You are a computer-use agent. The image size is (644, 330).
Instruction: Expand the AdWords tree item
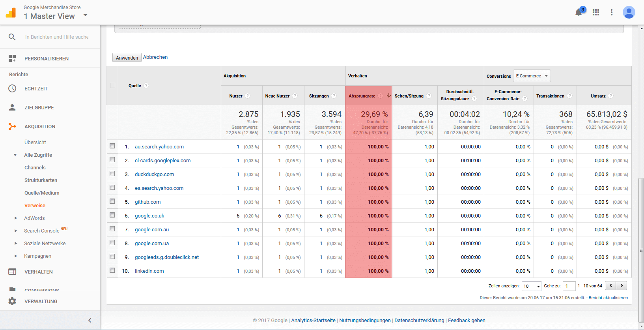coord(16,218)
